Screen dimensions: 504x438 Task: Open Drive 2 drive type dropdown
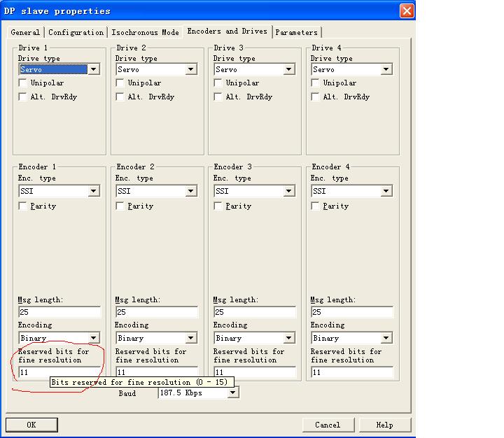pos(157,69)
